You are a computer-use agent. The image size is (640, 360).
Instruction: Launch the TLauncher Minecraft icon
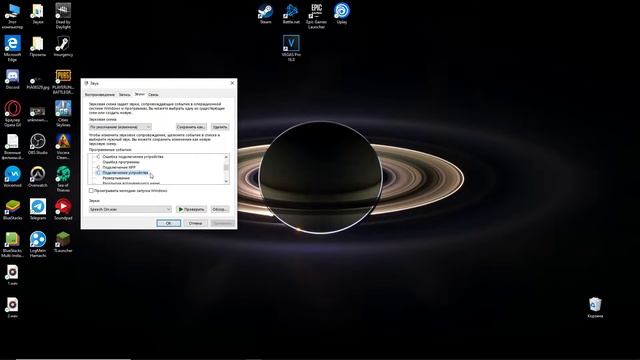click(63, 242)
